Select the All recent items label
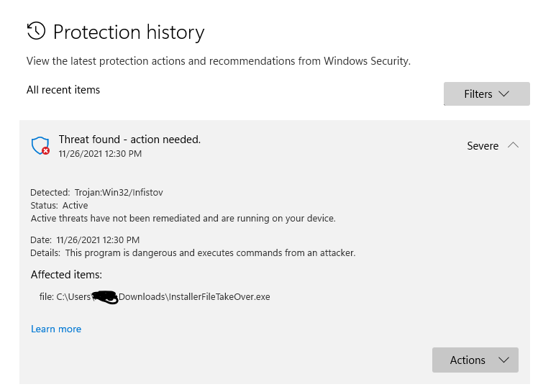This screenshot has width=538, height=392. click(63, 90)
